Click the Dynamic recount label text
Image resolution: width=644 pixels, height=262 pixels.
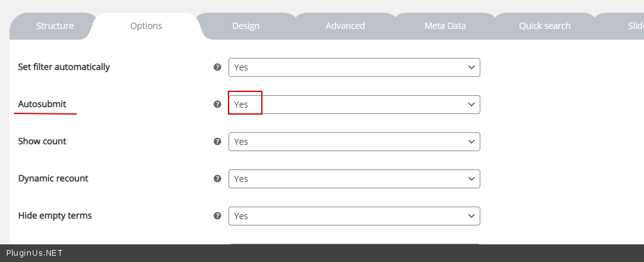tap(53, 178)
